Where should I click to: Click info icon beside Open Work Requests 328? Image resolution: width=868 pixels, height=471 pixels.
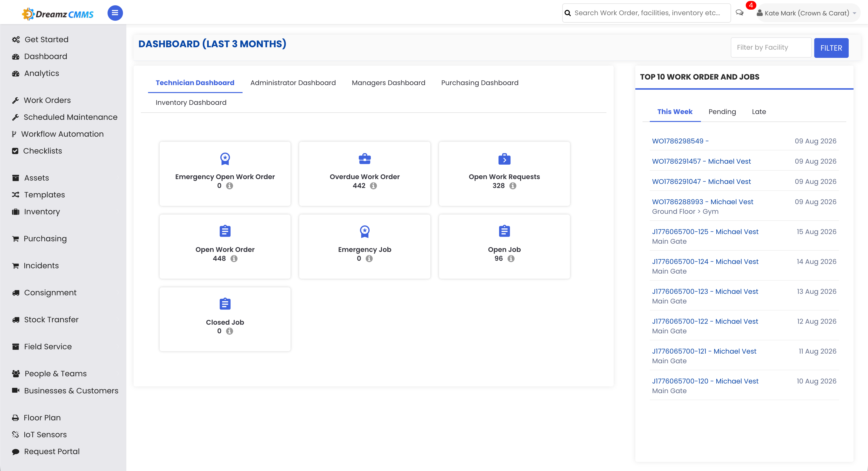[513, 186]
